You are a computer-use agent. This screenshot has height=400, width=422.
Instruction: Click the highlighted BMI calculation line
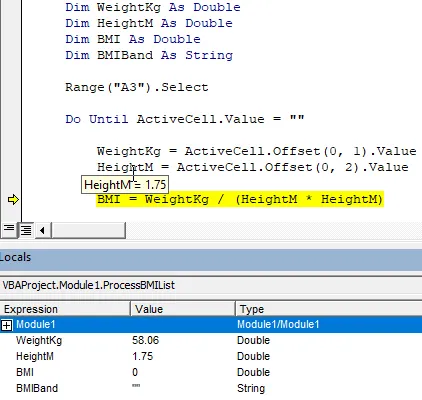point(240,199)
